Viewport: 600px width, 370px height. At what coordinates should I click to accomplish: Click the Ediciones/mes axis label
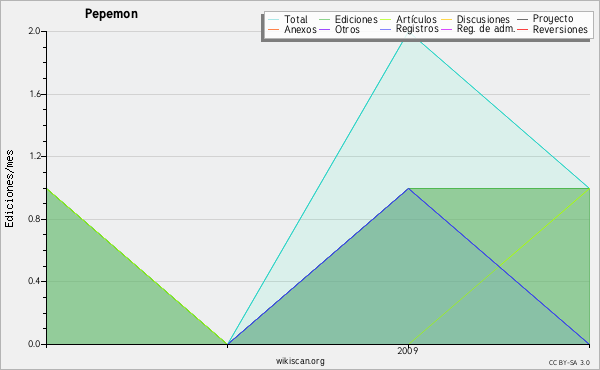[x=9, y=189]
